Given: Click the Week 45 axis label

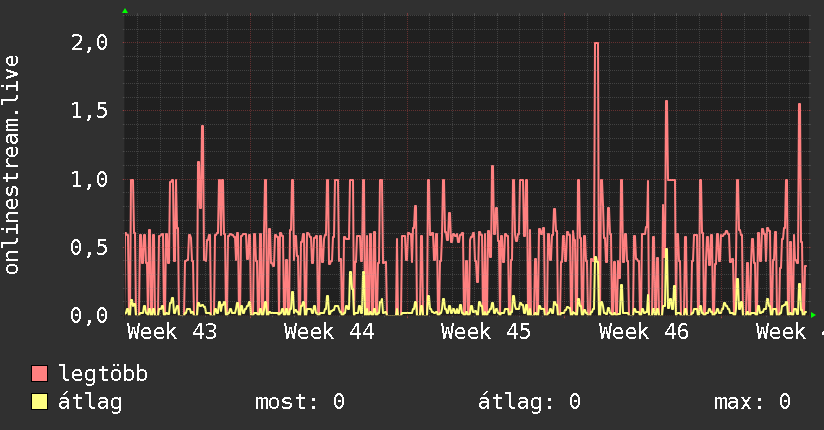Looking at the screenshot, I should point(486,332).
